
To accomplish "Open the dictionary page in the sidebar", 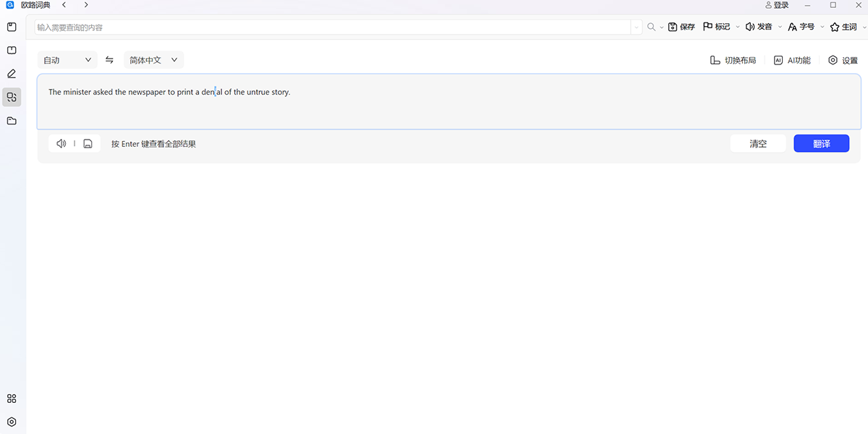I will (12, 27).
